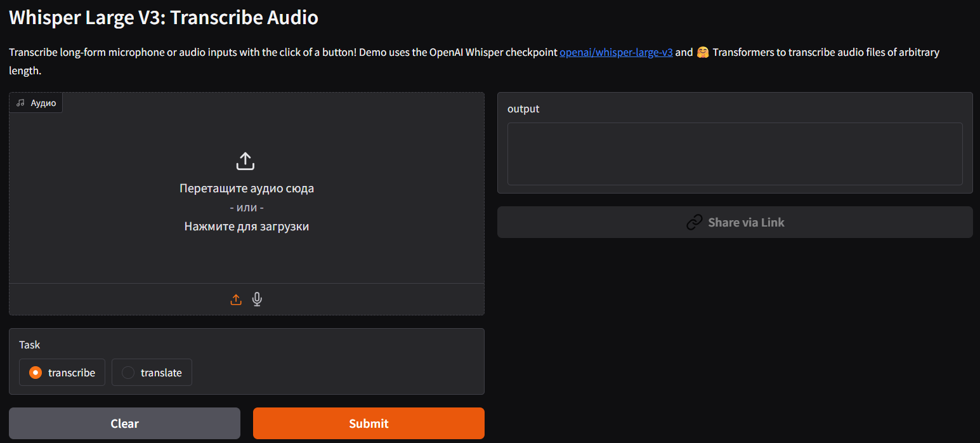Click the hugging face emoji in description

[702, 53]
